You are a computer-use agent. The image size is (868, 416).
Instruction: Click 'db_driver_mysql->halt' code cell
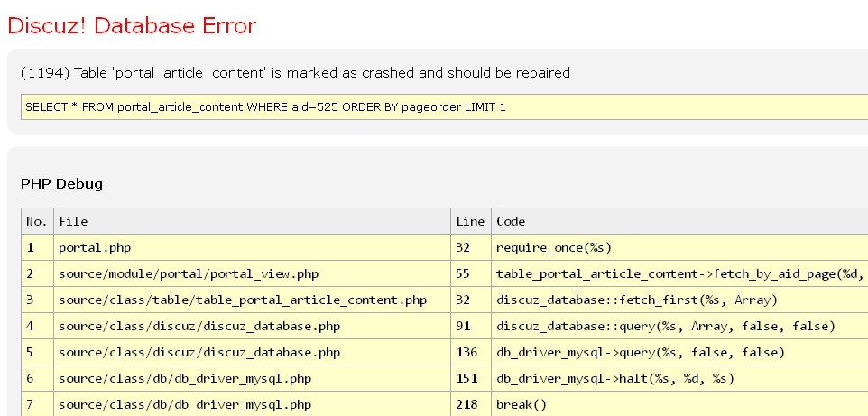click(679, 378)
